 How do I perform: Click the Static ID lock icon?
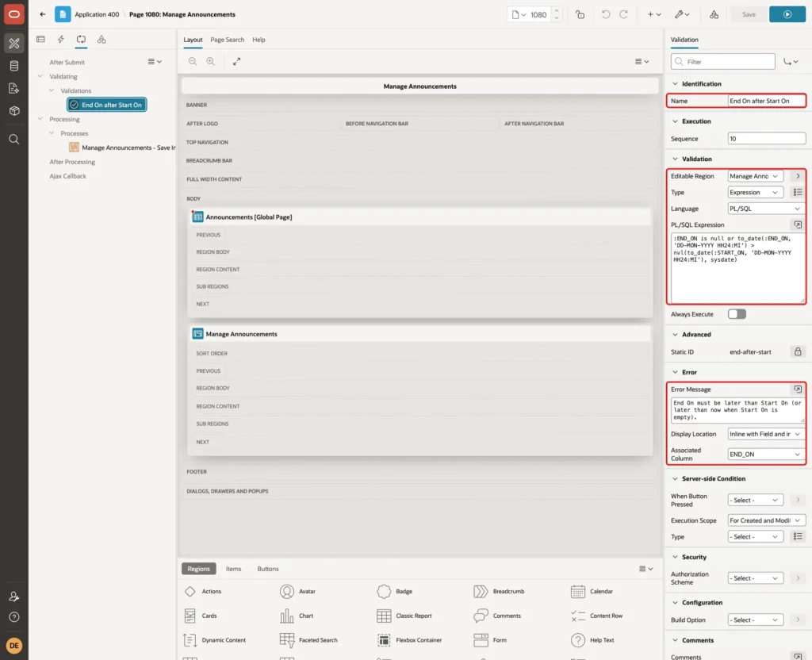coord(798,351)
